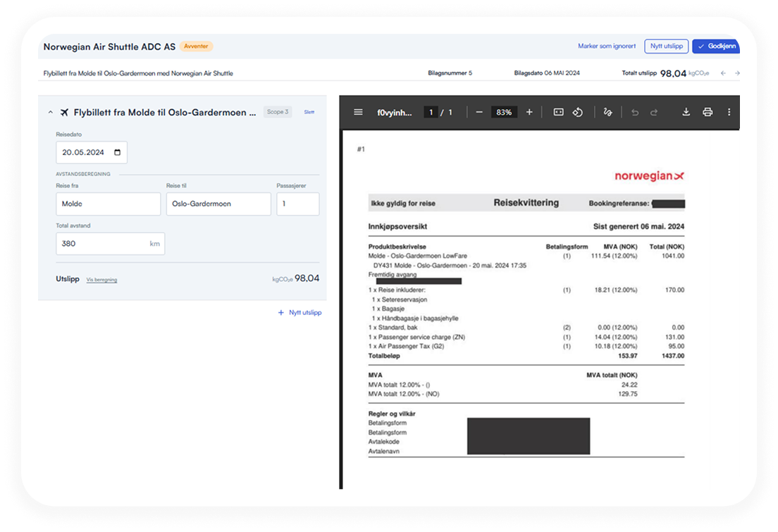Click the Total avstand field showing 380
Image resolution: width=778 pixels, height=532 pixels.
click(110, 244)
